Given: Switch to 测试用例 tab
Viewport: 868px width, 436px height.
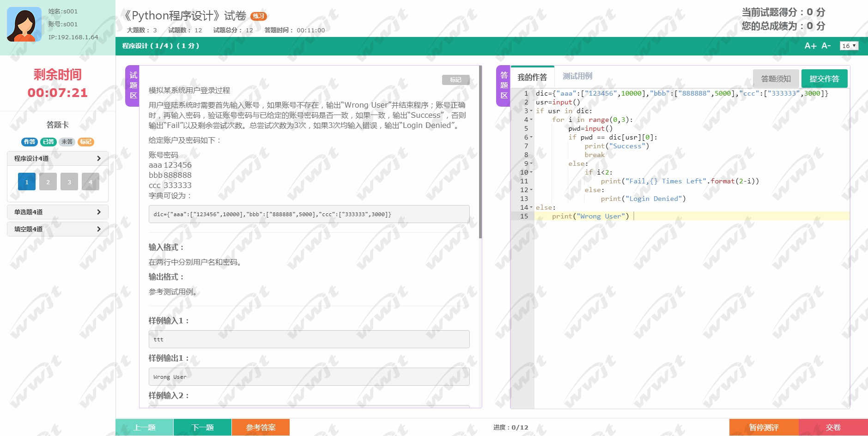Looking at the screenshot, I should click(x=577, y=76).
